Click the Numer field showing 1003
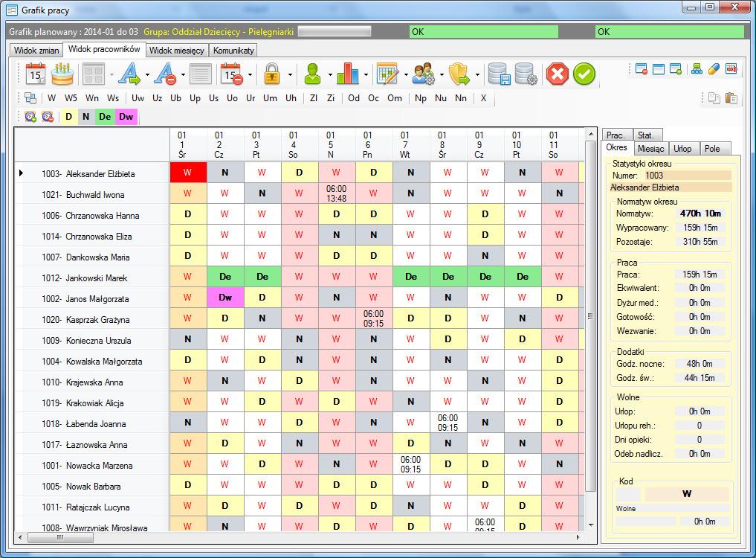 [x=688, y=176]
